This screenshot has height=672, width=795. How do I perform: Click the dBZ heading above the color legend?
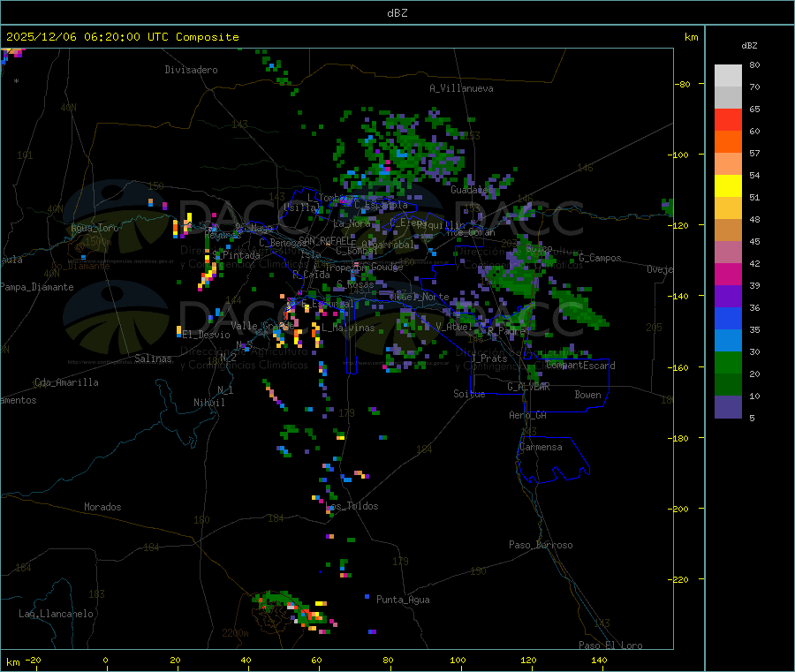tap(749, 46)
